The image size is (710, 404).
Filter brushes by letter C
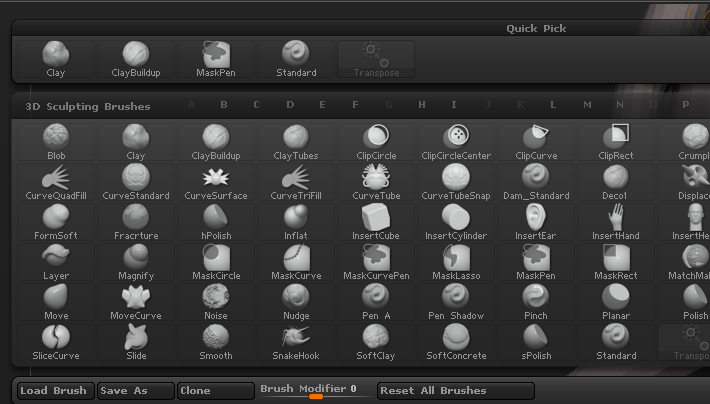click(256, 105)
